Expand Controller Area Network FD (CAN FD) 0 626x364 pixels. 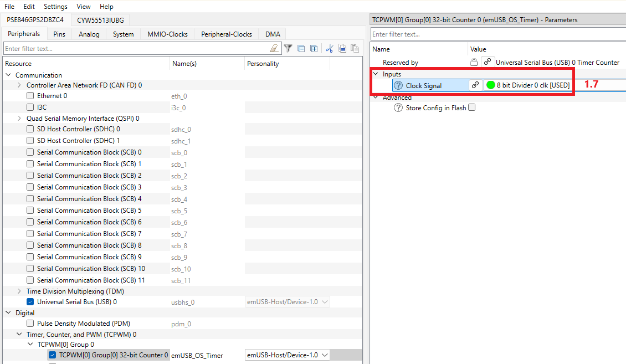coord(19,85)
